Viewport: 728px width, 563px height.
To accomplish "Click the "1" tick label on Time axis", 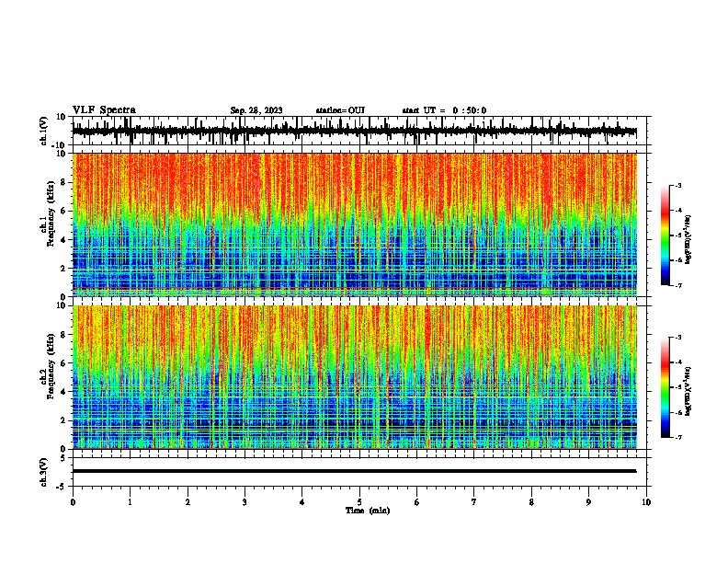I will coord(130,502).
